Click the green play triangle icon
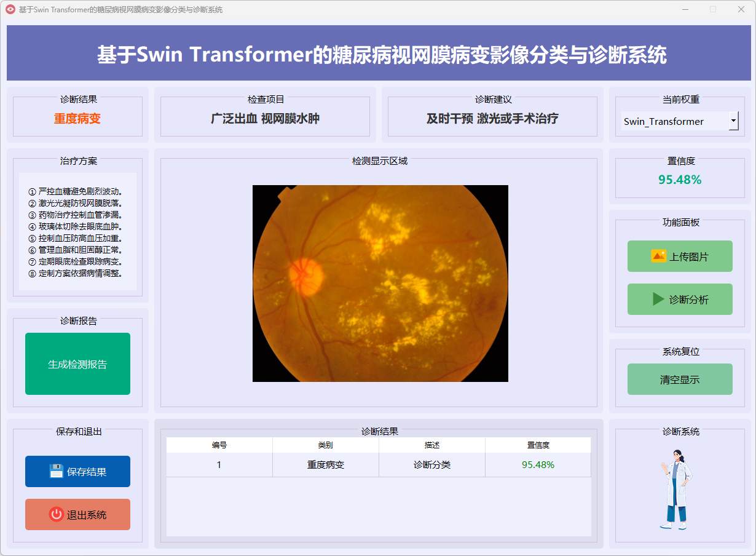 click(x=658, y=300)
